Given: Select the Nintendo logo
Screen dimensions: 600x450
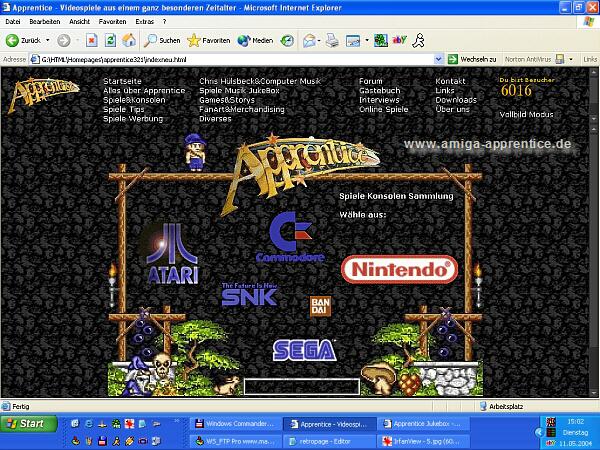Looking at the screenshot, I should (399, 269).
